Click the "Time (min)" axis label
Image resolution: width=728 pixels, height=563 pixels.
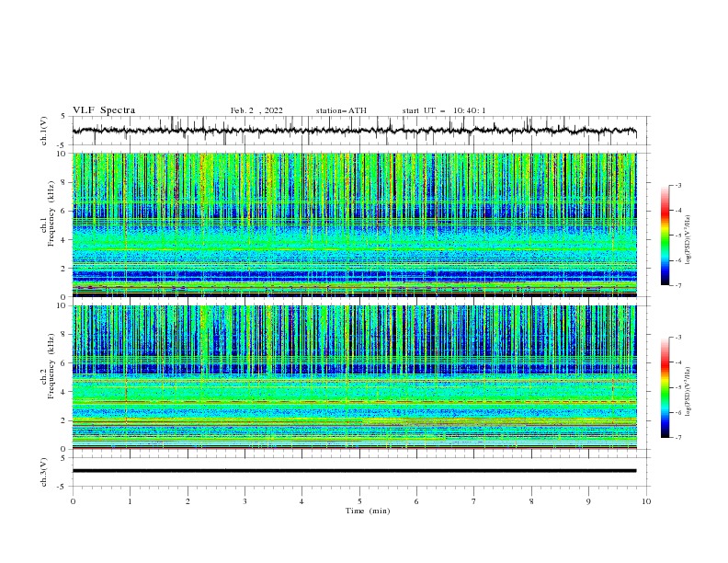368,511
